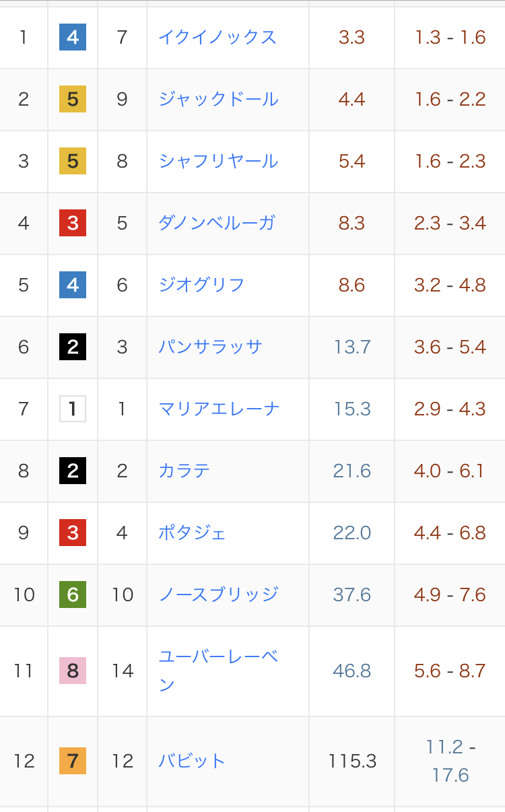This screenshot has width=505, height=812.
Task: Click the 115.3 win odds value
Action: (x=352, y=761)
